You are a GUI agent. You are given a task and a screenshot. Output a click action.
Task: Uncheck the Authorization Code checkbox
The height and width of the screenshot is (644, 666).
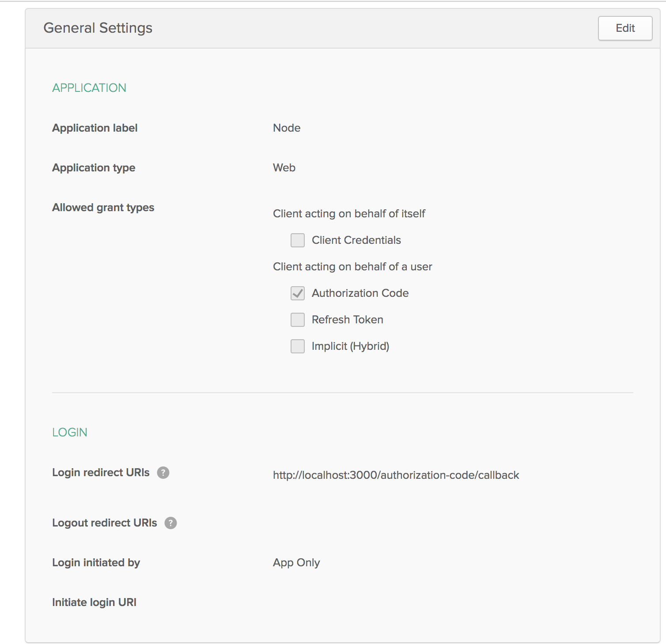coord(298,293)
